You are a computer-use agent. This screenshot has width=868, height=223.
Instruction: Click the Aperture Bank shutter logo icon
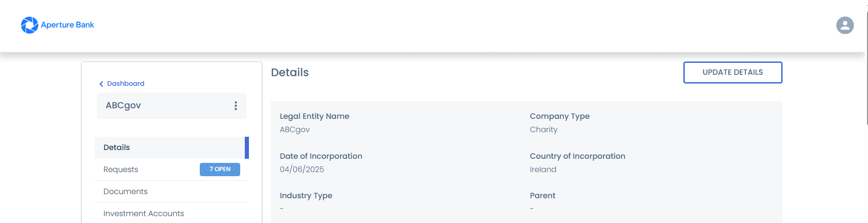coord(29,25)
